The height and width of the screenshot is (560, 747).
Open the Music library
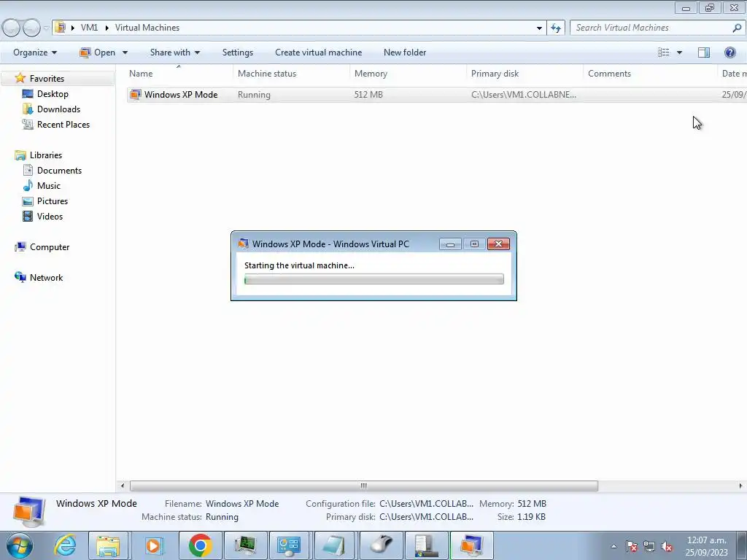49,186
